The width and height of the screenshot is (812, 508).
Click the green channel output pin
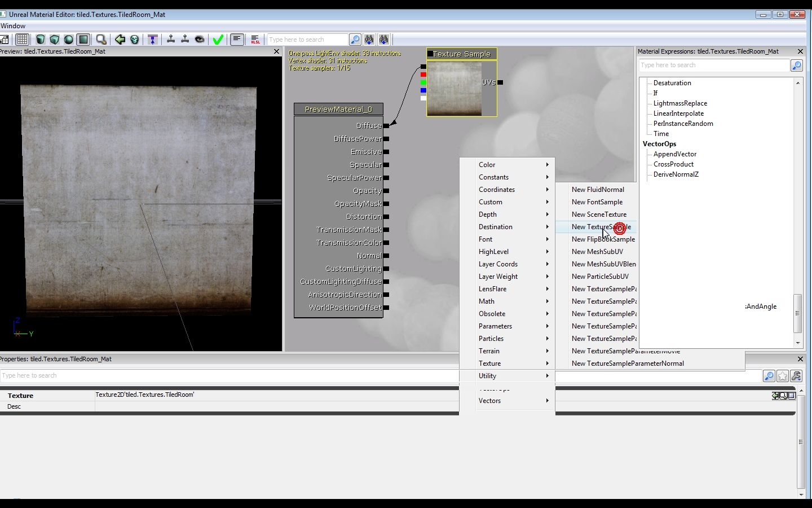(423, 82)
